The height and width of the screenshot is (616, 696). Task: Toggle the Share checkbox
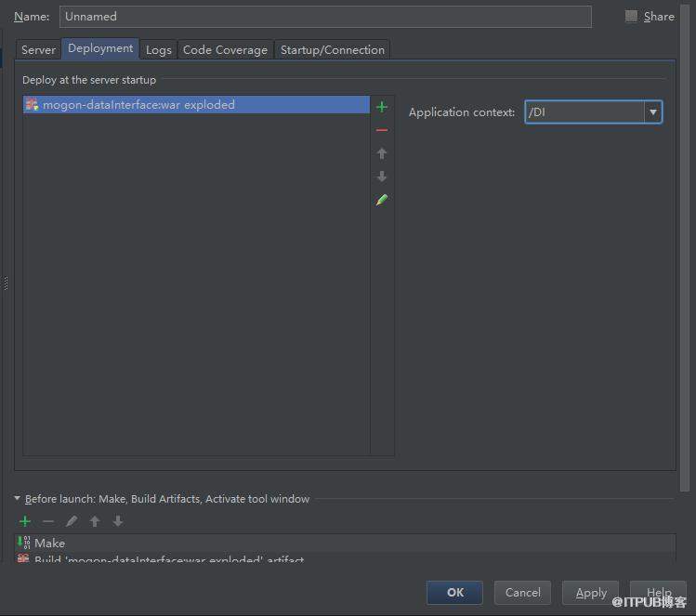631,17
